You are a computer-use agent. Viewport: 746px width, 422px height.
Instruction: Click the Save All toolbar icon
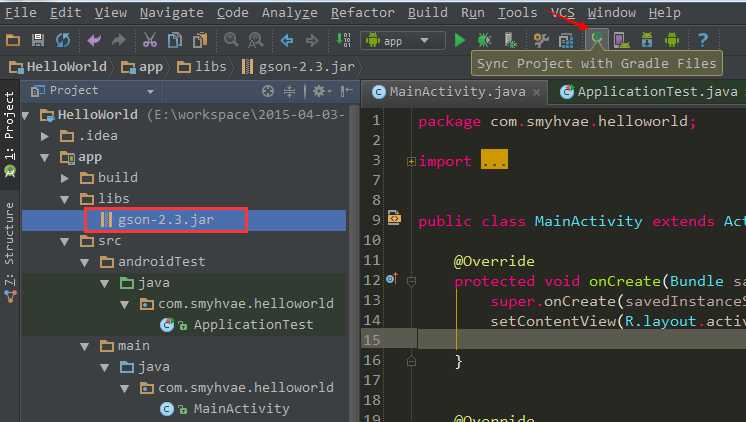tap(38, 40)
